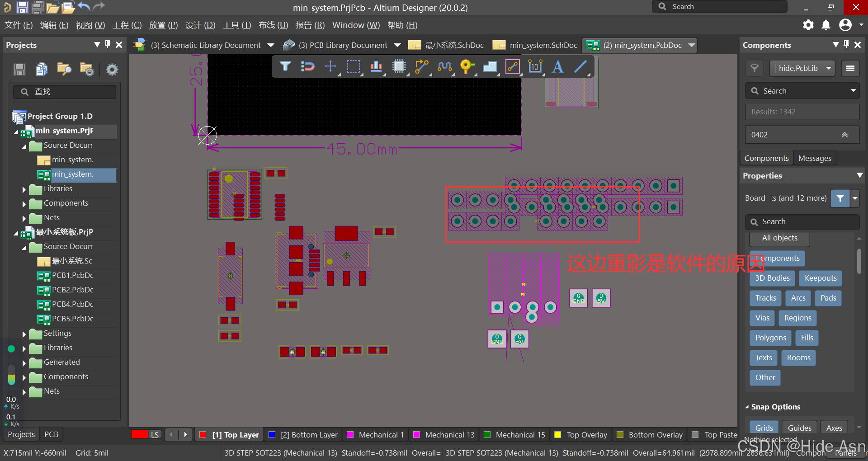Open the Components panel hamburger menu
868x461 pixels.
850,68
